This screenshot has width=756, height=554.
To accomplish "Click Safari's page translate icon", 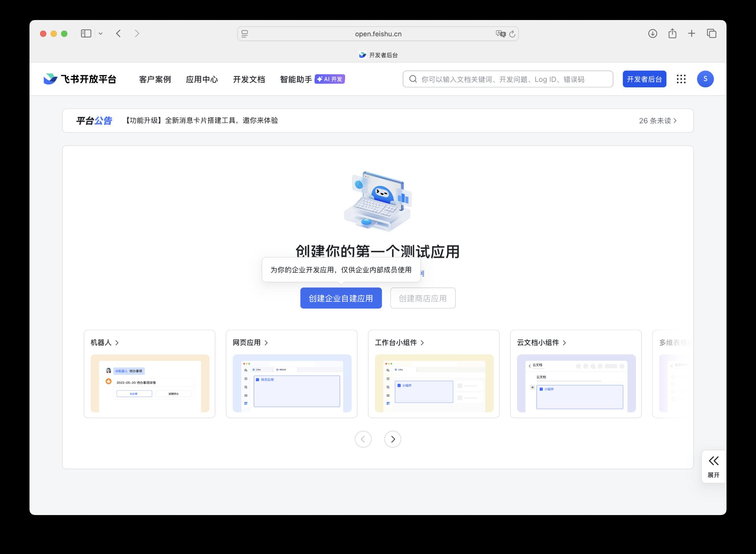I will click(x=500, y=34).
